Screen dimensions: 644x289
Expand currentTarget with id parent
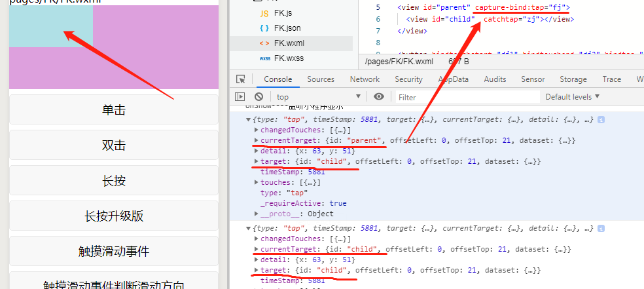(257, 141)
